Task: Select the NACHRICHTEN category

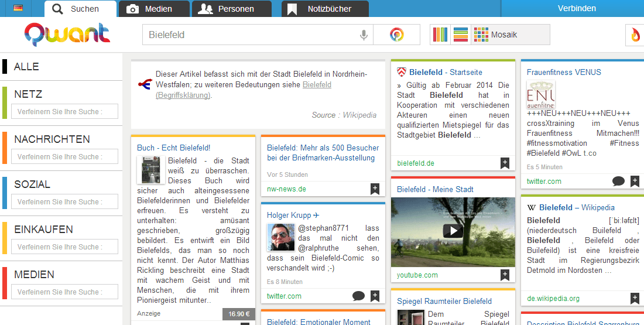Action: pos(52,139)
